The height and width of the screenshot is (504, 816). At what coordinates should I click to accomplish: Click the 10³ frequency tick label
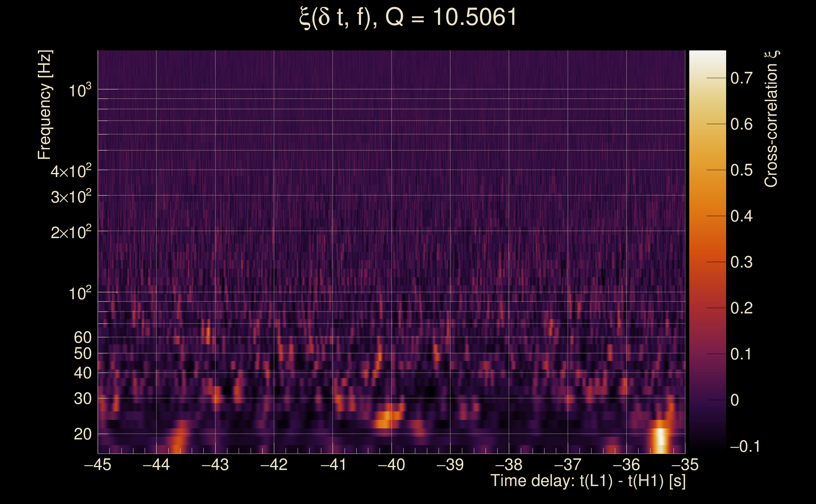80,90
